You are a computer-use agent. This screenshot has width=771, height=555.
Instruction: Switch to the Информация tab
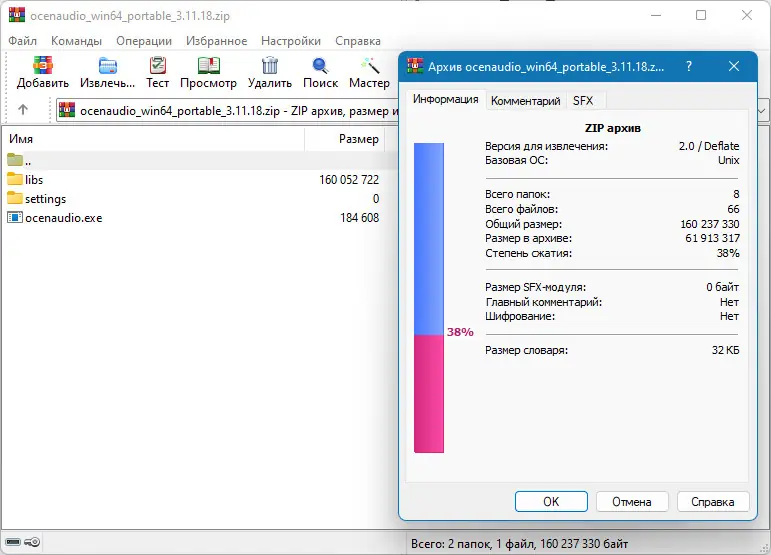pos(445,99)
